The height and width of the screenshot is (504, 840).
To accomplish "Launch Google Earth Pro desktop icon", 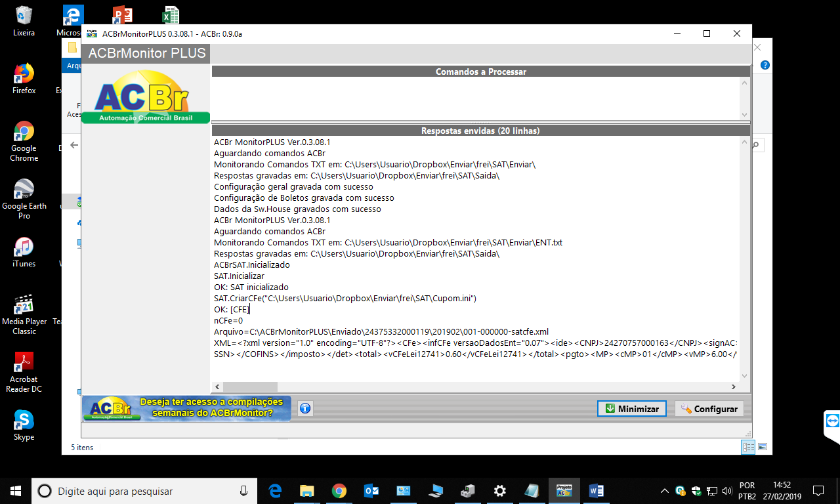I will pos(24,199).
